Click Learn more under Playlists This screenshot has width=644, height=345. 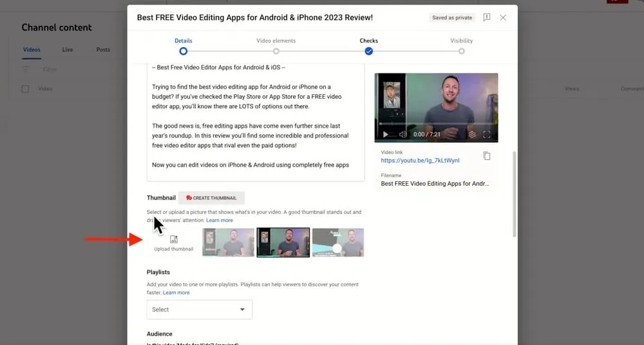[176, 293]
